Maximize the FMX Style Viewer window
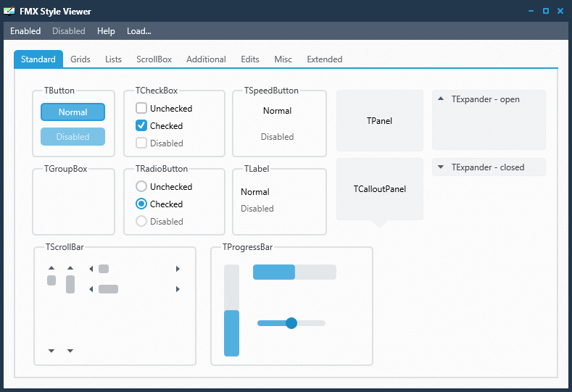 pos(546,11)
